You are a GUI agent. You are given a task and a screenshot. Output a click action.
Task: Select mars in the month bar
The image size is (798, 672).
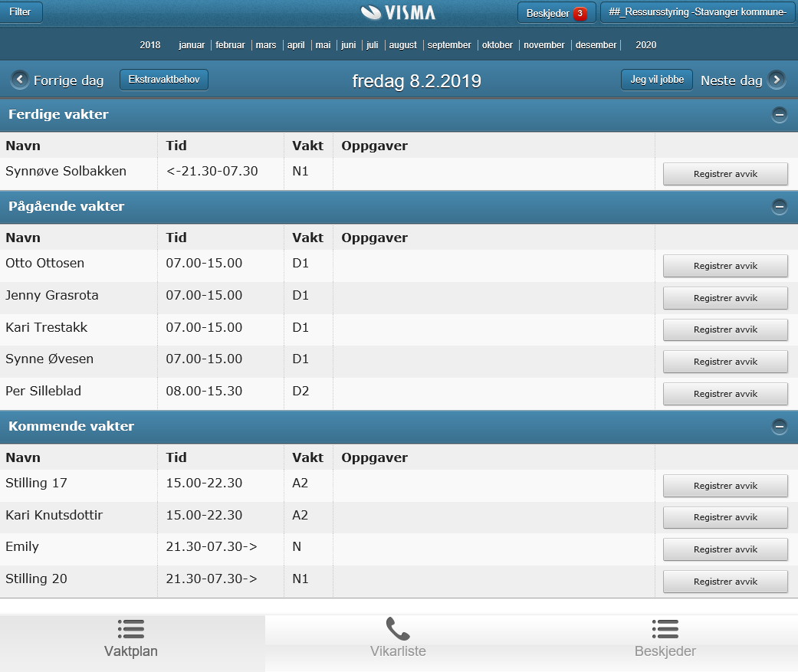coord(266,45)
